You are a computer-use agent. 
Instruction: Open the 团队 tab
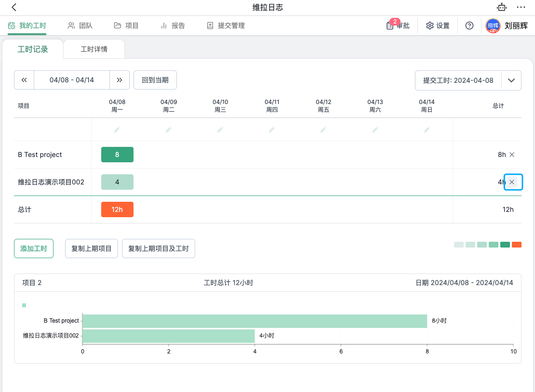pyautogui.click(x=80, y=26)
